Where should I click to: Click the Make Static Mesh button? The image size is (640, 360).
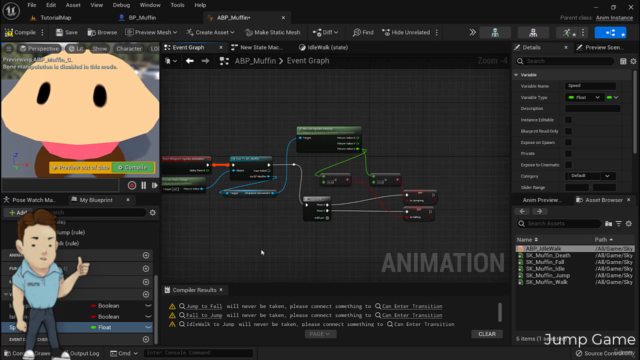(x=272, y=32)
